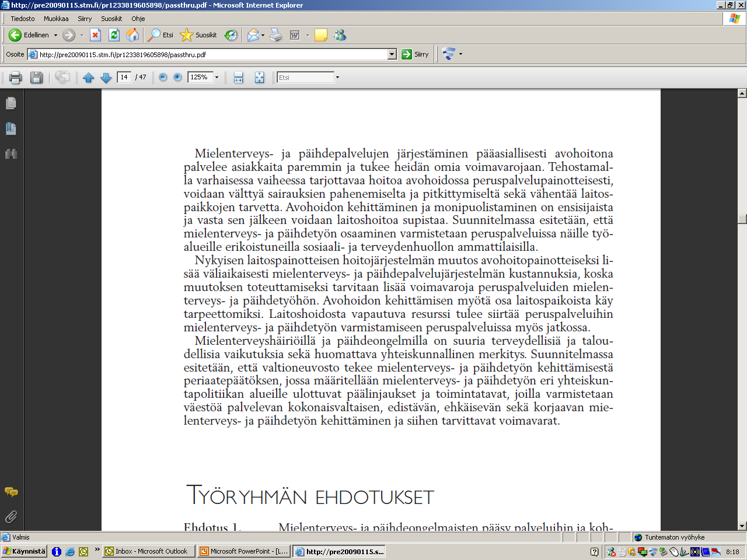The height and width of the screenshot is (560, 747).
Task: Open the History clock icon
Action: (231, 35)
